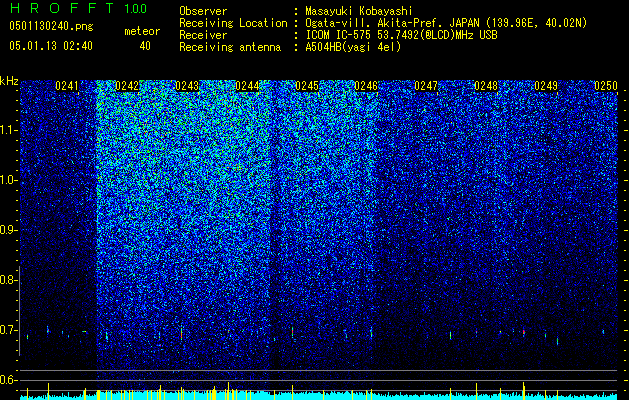Click the 1.1 frequency axis label
This screenshot has height=400, width=629.
point(9,130)
